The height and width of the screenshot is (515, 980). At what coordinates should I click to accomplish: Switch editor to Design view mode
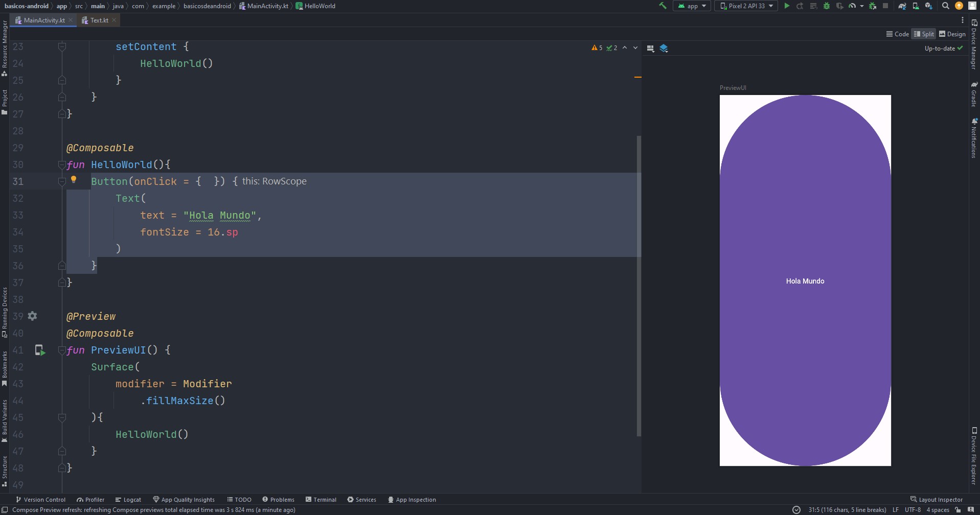pos(952,34)
